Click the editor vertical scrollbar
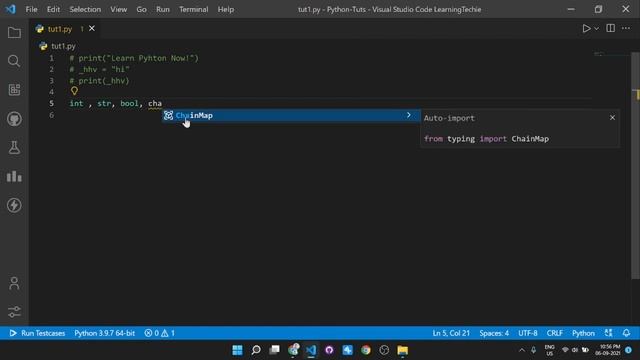This screenshot has width=640, height=360. (x=635, y=165)
